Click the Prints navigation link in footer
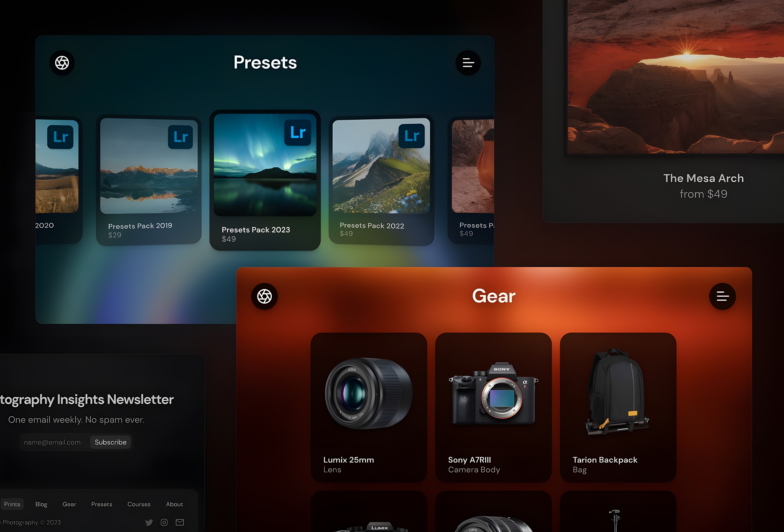Screen dimensions: 784x532 pos(11,503)
